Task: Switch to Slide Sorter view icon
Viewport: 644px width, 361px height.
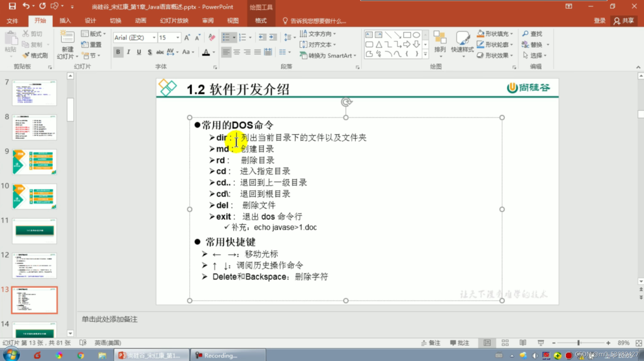Action: coord(505,343)
